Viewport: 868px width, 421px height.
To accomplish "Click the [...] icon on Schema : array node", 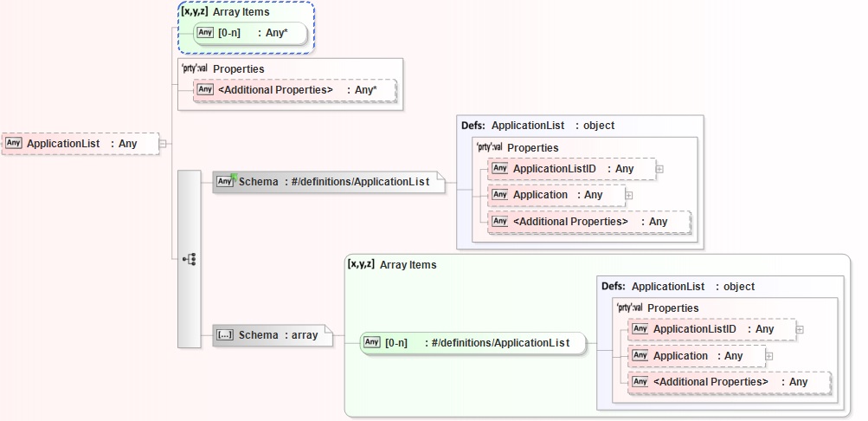I will pos(224,335).
